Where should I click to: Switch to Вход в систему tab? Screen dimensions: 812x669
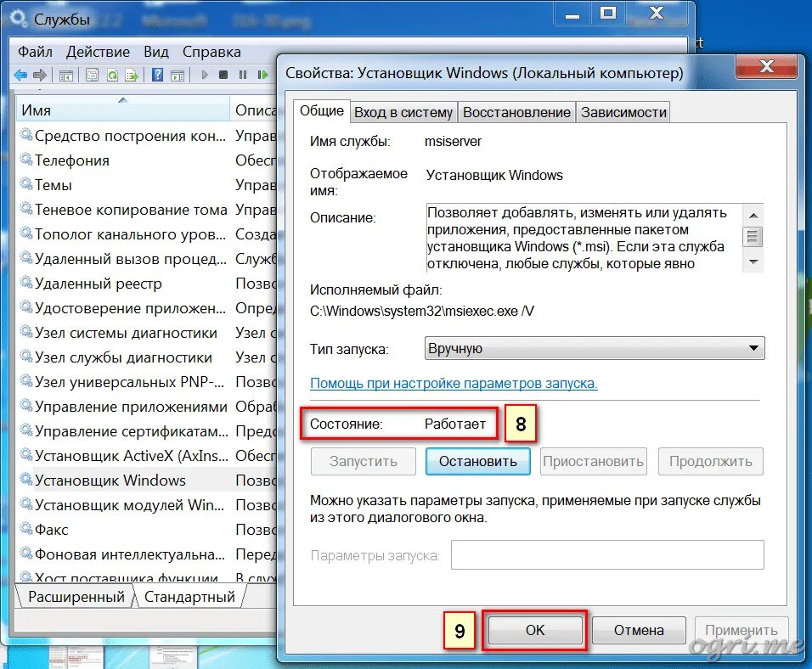point(403,112)
